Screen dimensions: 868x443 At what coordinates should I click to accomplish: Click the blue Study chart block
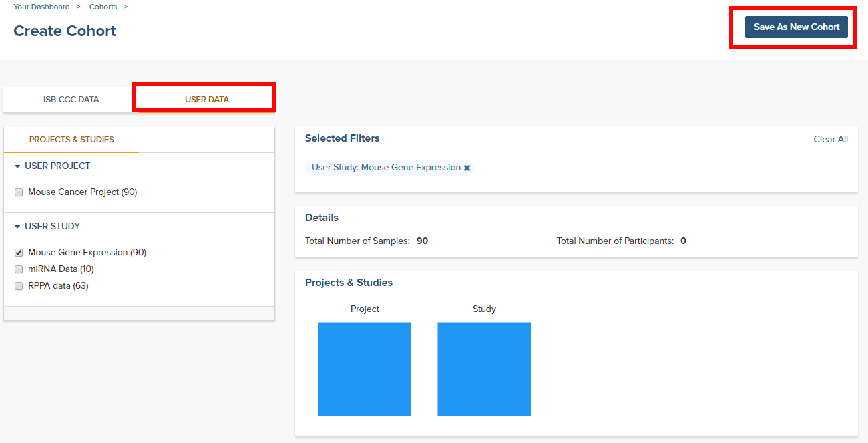click(x=484, y=369)
